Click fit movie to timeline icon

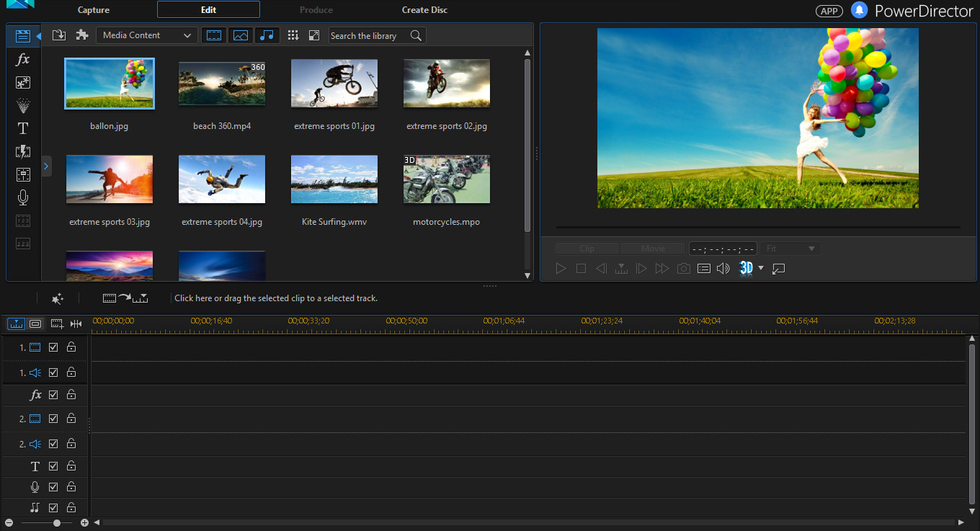(76, 323)
